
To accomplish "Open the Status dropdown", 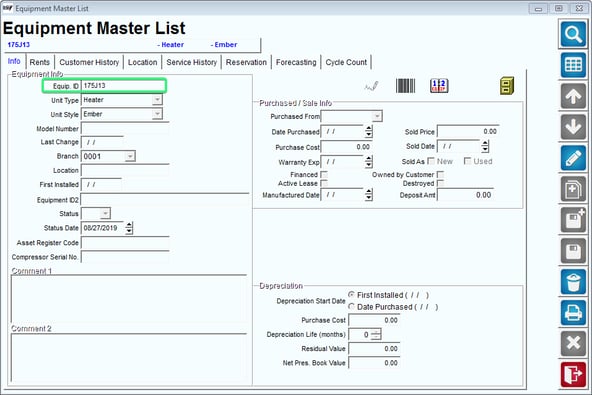I will click(x=105, y=213).
